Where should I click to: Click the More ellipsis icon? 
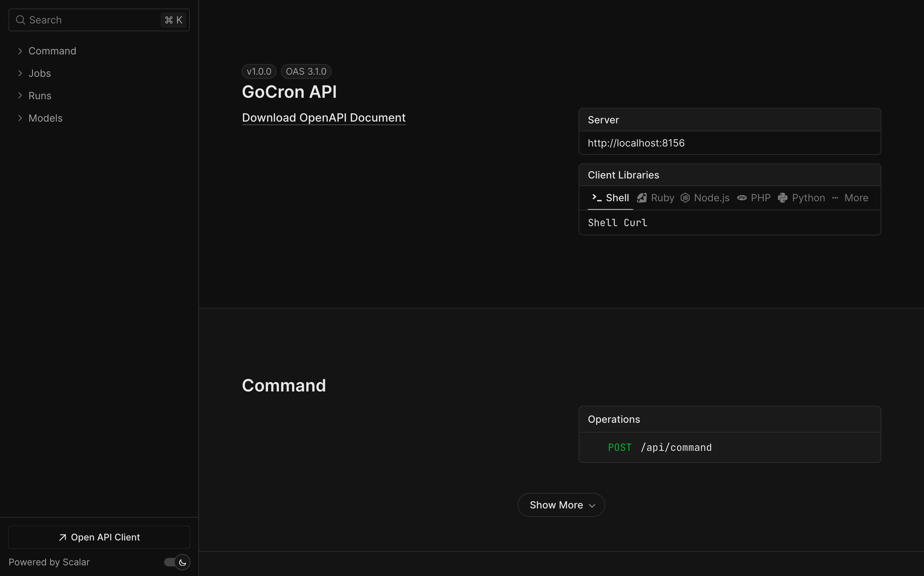[x=835, y=198]
